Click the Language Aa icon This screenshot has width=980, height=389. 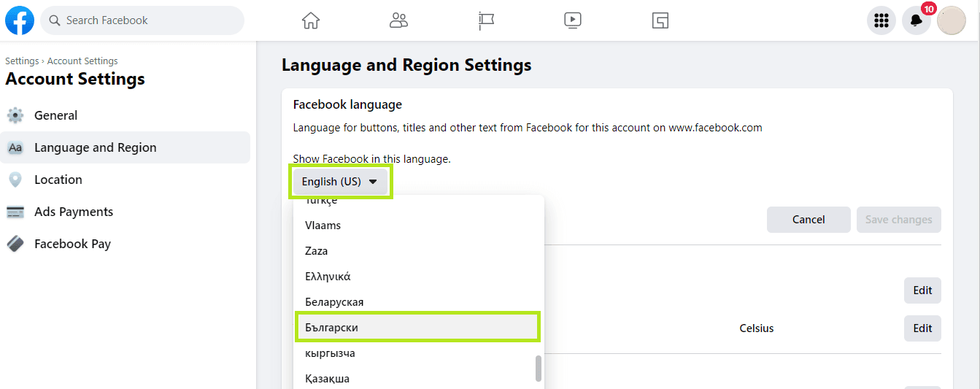click(15, 147)
